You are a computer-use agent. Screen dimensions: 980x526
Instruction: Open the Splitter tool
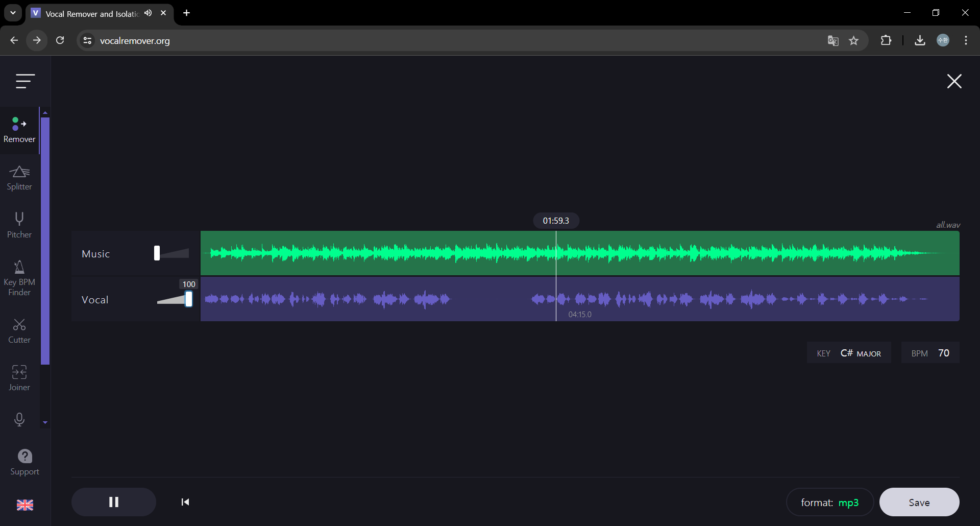(19, 178)
